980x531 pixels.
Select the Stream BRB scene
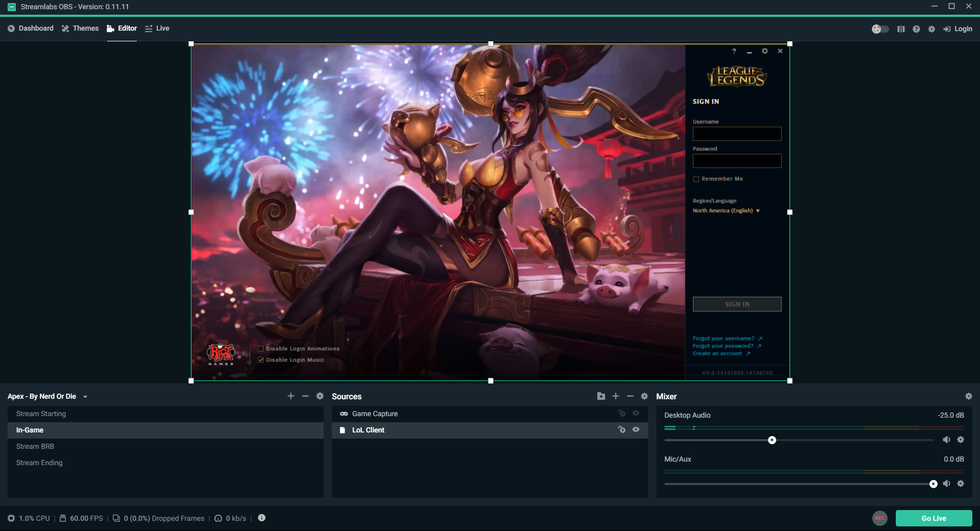click(165, 447)
